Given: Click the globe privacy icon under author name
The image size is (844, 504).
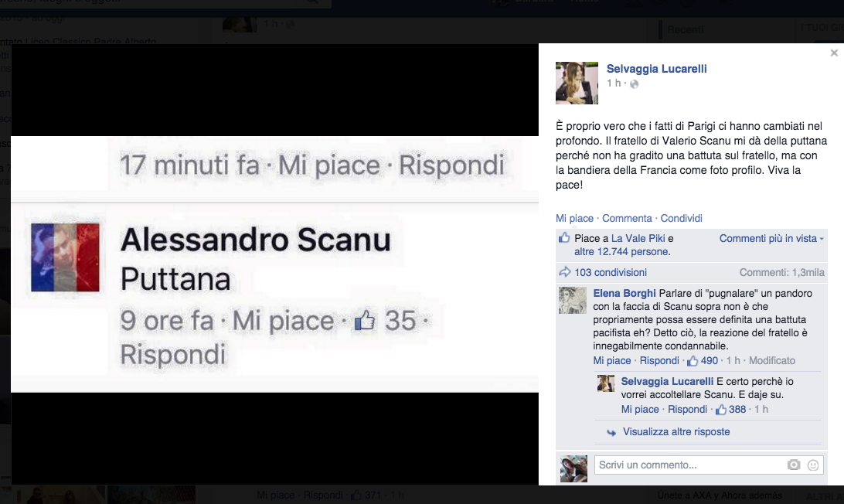Looking at the screenshot, I should tap(634, 84).
